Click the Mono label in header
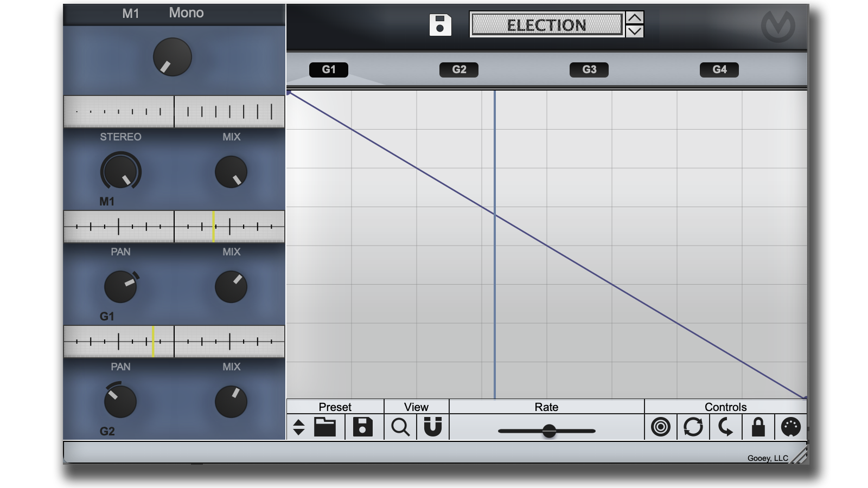The width and height of the screenshot is (868, 488). pos(186,13)
